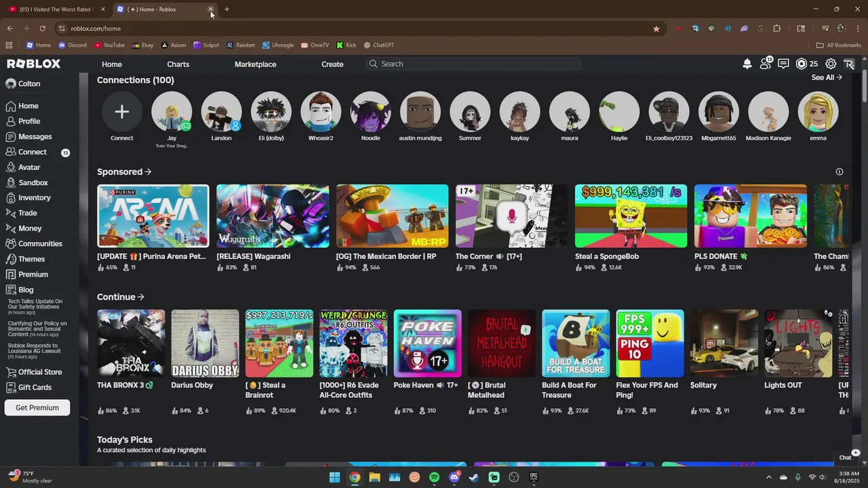Open OBS Studio from the taskbar
Screen dimensions: 868x488
[x=514, y=477]
